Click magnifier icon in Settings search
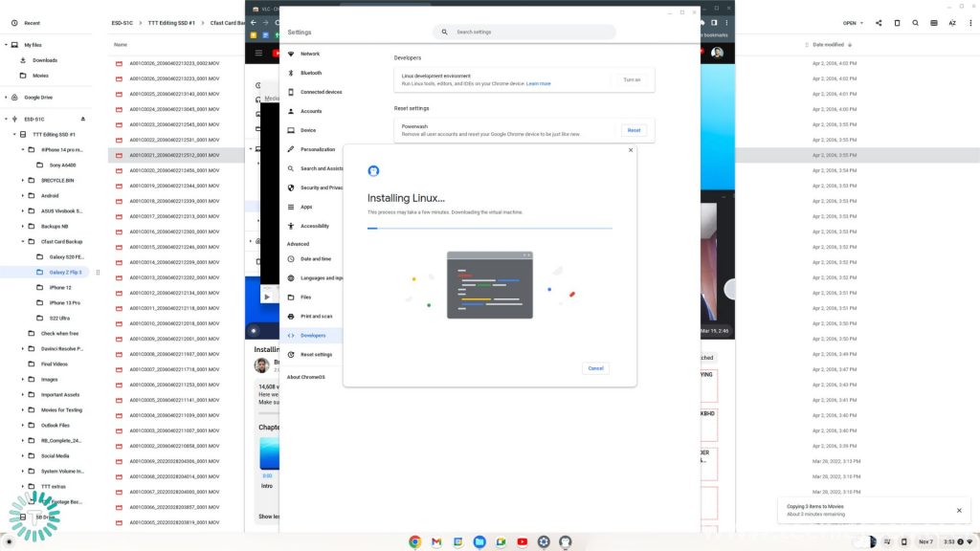The image size is (980, 551). point(444,32)
